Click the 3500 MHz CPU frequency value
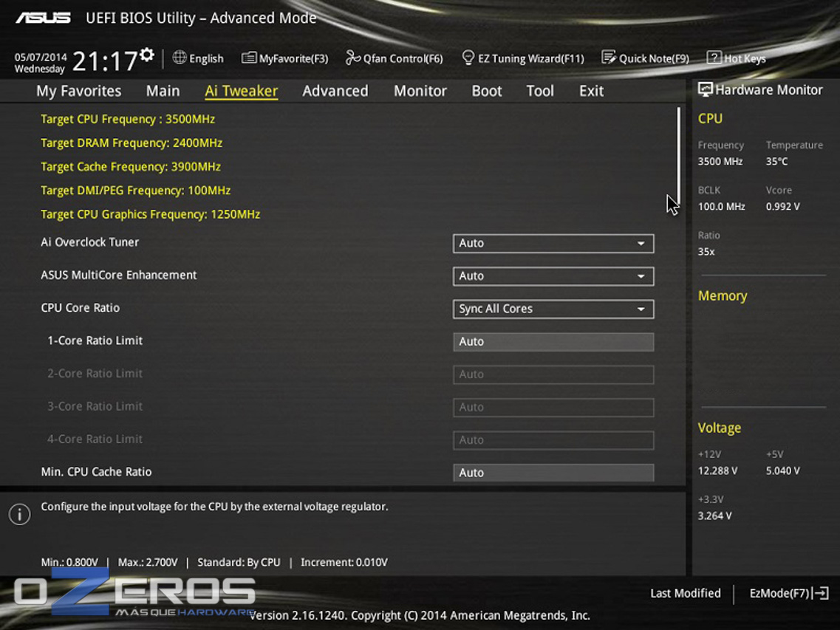840x630 pixels. click(x=720, y=161)
